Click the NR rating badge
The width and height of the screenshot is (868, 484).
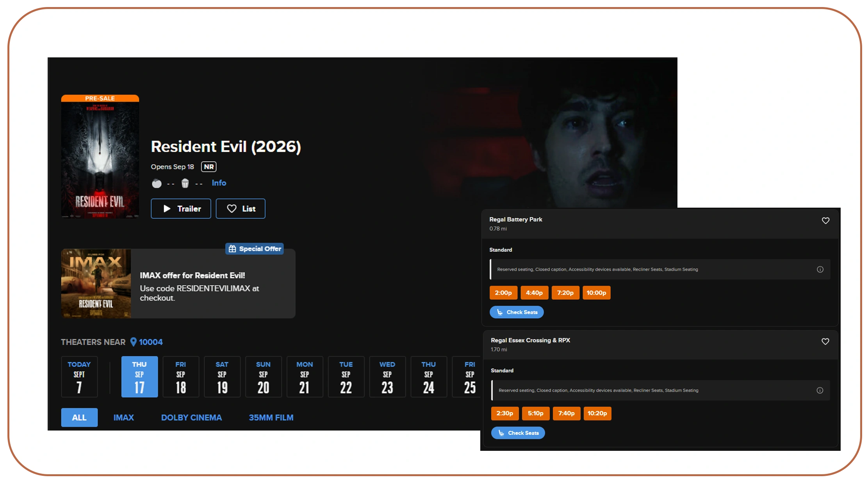click(x=209, y=167)
